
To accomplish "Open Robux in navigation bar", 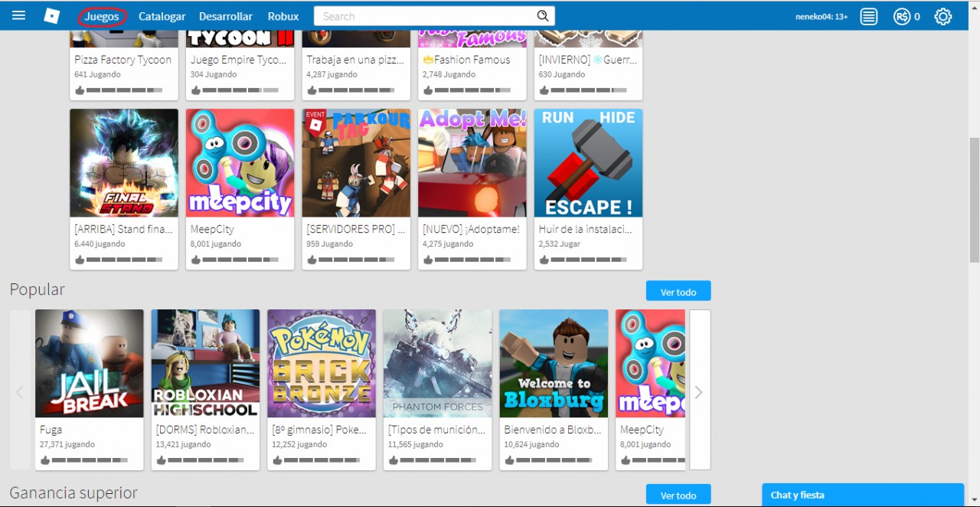I will [x=283, y=16].
